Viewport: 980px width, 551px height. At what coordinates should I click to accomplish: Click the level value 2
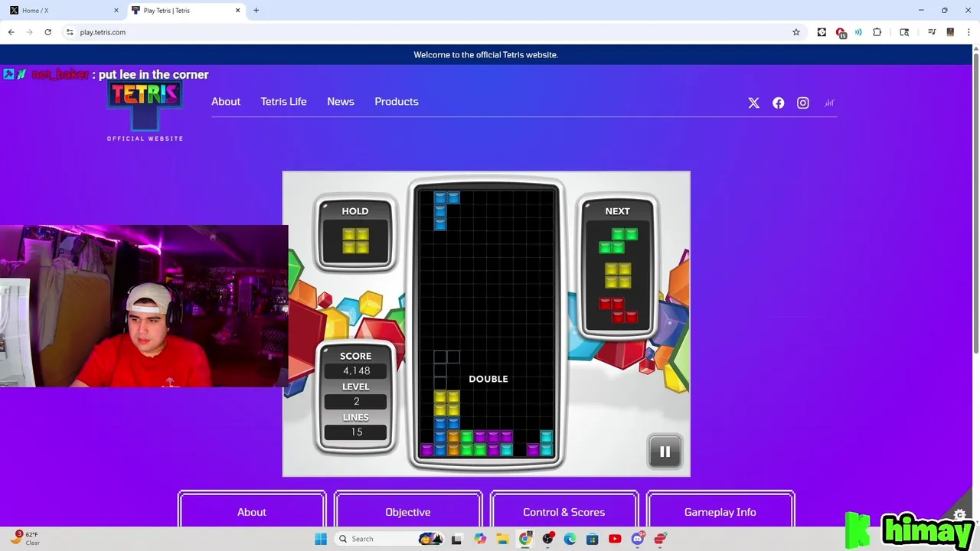point(356,402)
